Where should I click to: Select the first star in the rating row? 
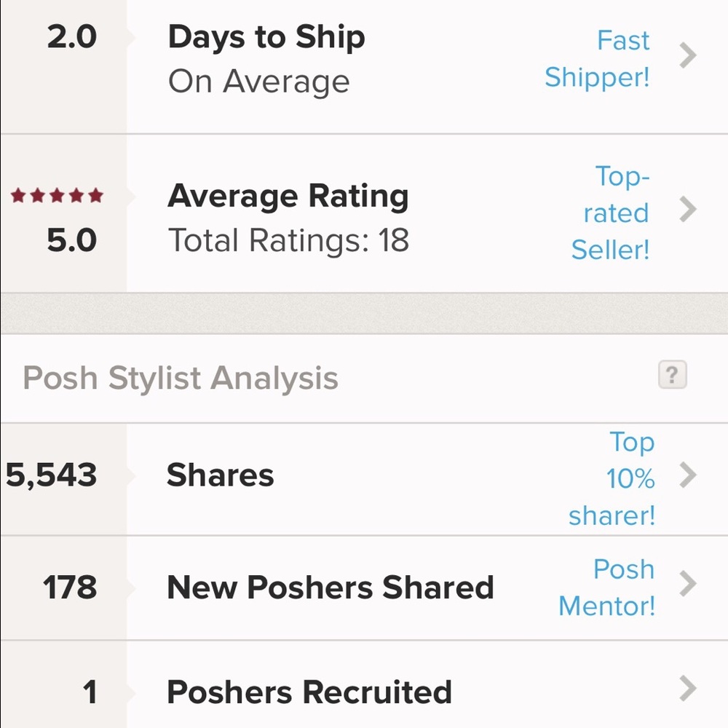point(16,195)
